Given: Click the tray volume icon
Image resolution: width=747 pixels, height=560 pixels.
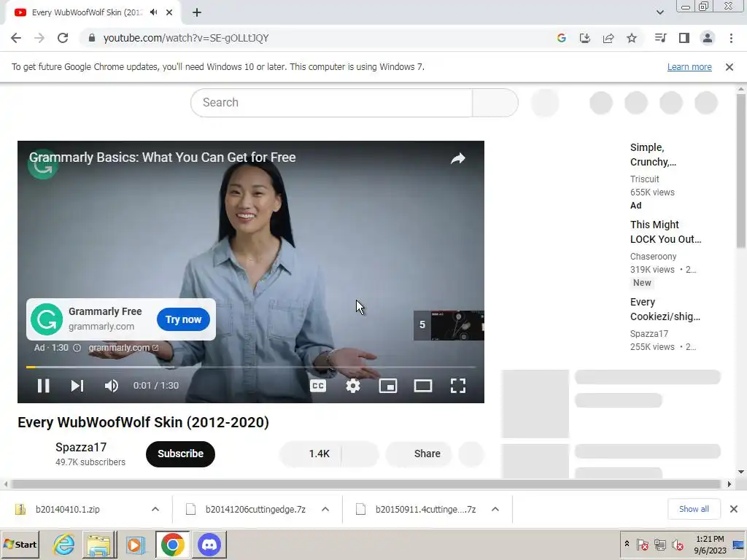Looking at the screenshot, I should tap(677, 544).
